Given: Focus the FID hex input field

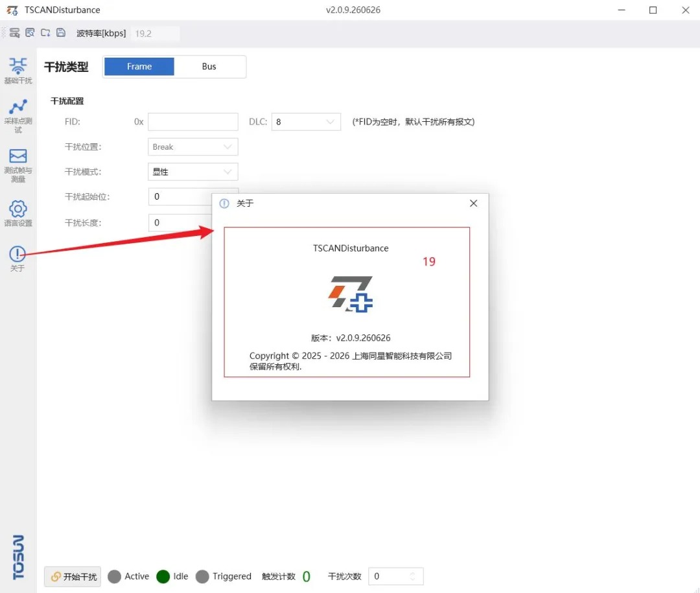Looking at the screenshot, I should click(193, 122).
